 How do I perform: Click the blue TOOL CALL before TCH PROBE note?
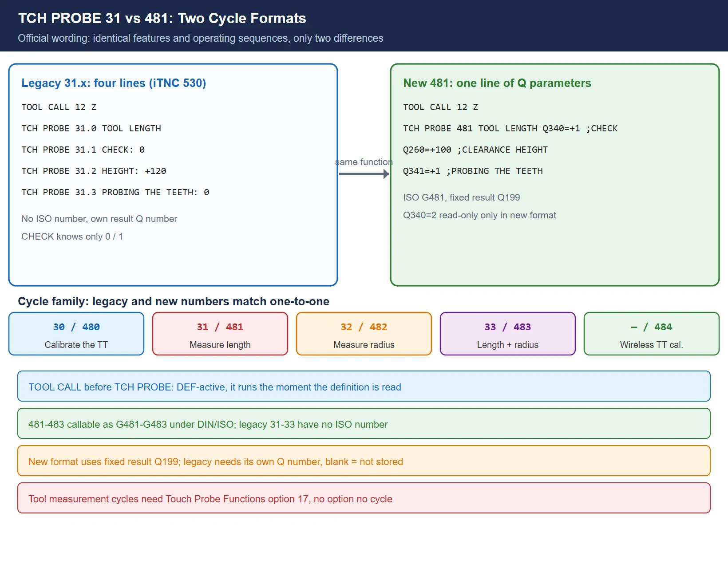click(x=364, y=386)
